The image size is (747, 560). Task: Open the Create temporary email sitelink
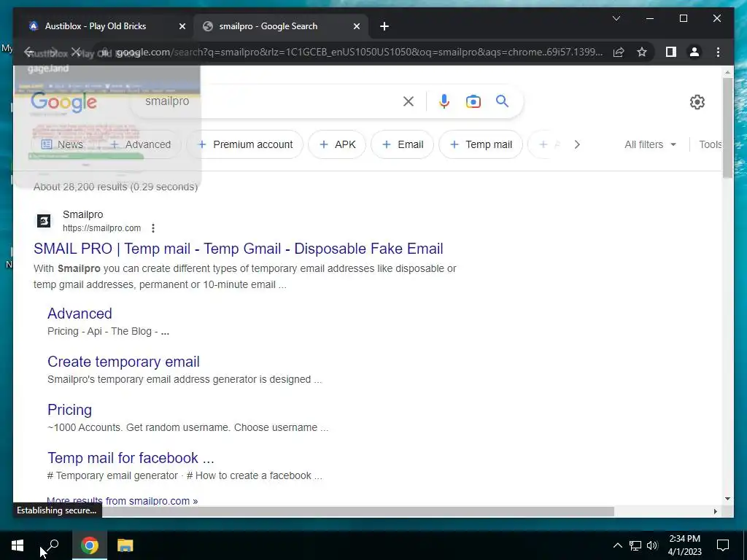123,362
